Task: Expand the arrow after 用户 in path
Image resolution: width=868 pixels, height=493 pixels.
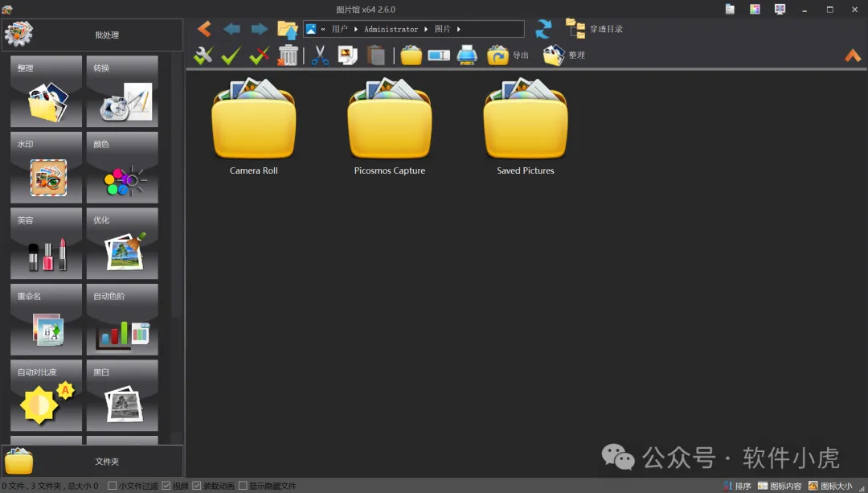Action: point(356,29)
